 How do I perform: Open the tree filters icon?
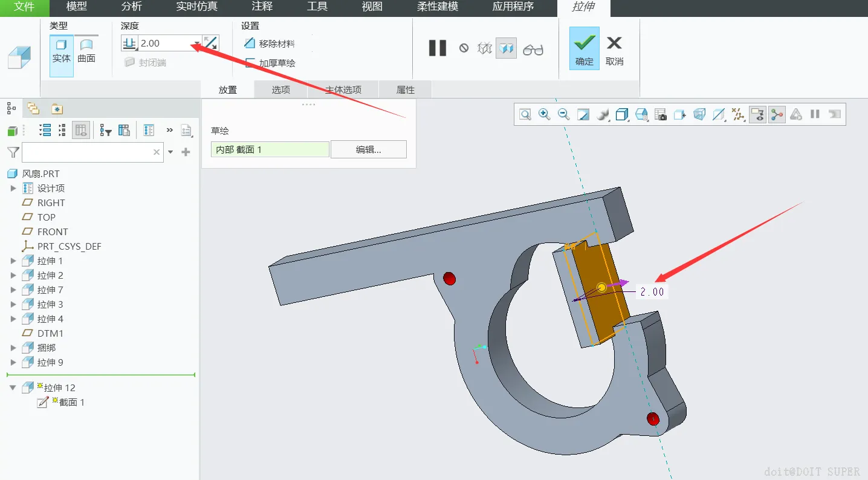[106, 130]
